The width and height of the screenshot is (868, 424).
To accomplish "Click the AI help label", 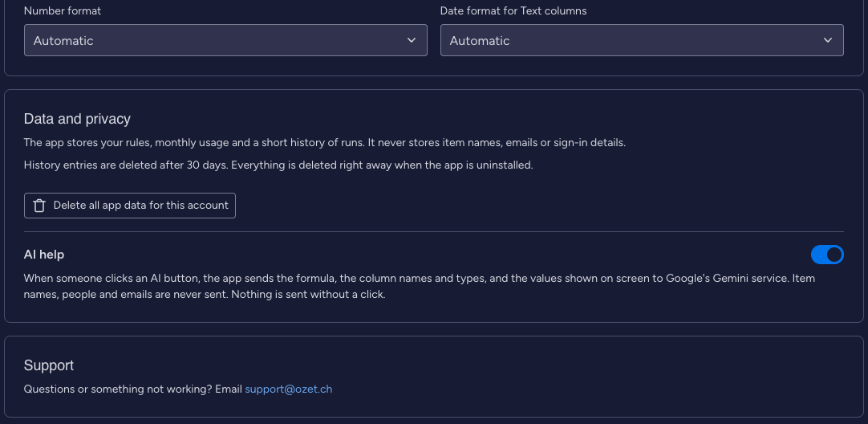I will [44, 255].
